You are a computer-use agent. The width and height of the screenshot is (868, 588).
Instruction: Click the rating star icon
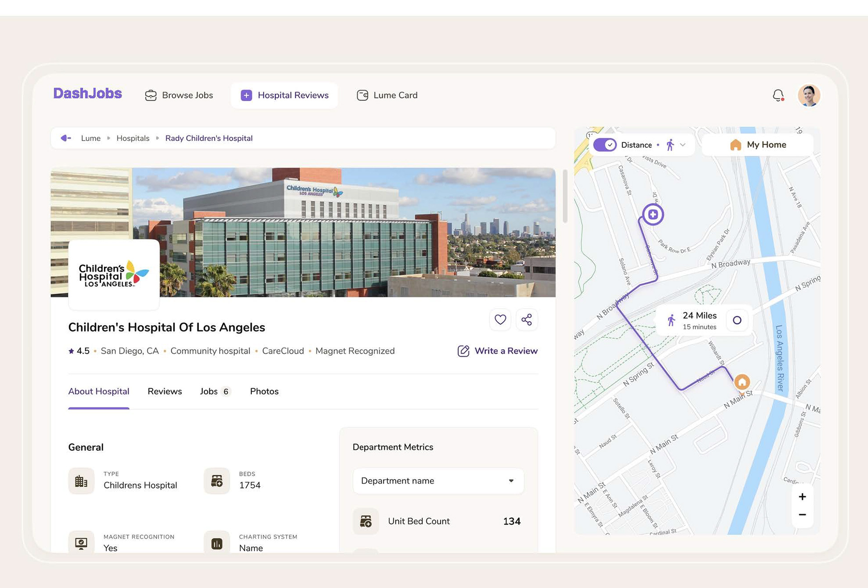(71, 351)
